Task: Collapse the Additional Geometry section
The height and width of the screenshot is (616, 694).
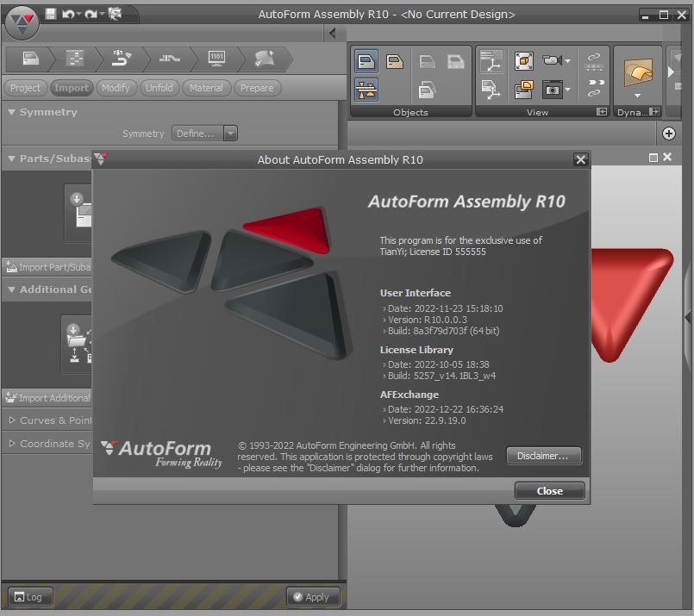Action: tap(12, 289)
